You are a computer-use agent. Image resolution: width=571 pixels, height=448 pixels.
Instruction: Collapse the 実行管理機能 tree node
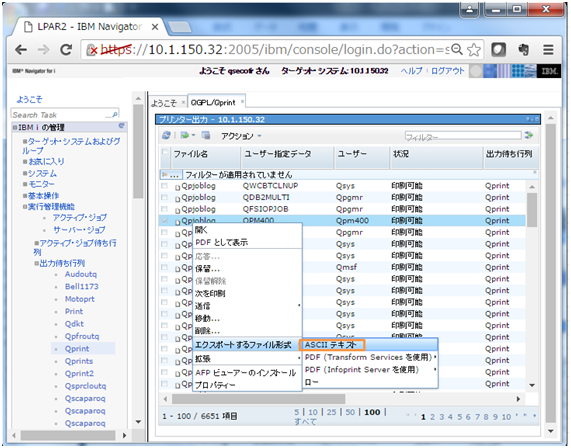pyautogui.click(x=25, y=207)
